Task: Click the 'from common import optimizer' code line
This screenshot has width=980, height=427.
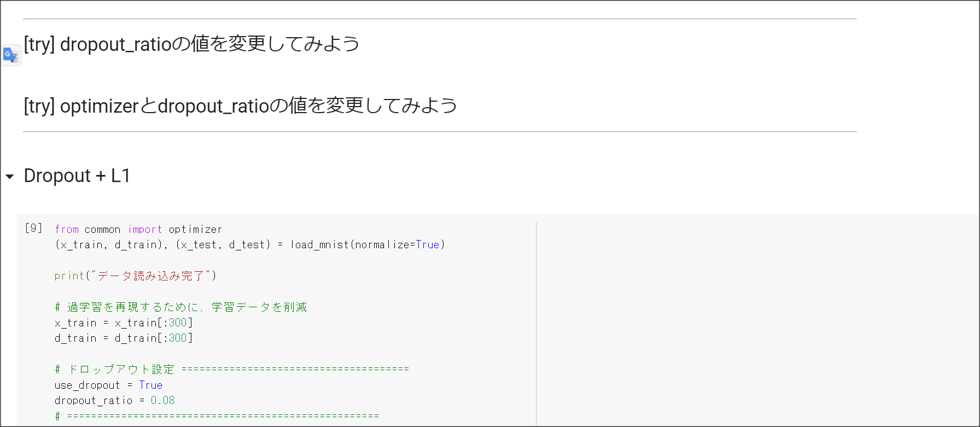Action: pyautogui.click(x=138, y=229)
